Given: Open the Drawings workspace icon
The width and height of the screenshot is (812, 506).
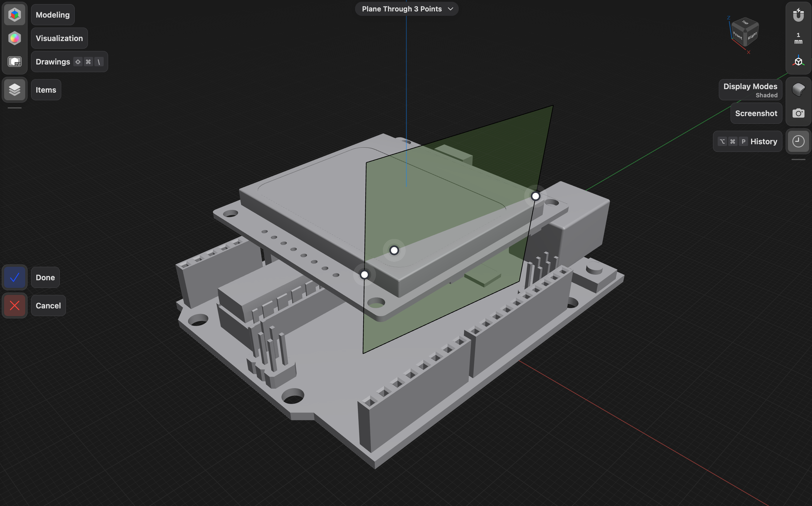Looking at the screenshot, I should [15, 62].
